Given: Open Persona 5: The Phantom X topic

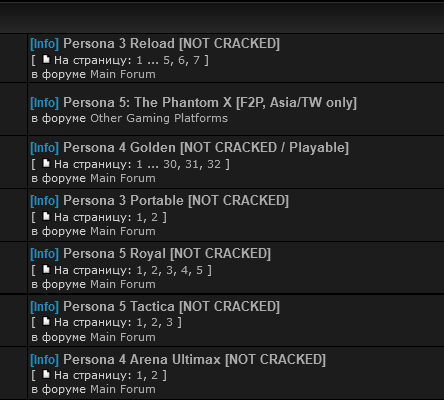Looking at the screenshot, I should pos(210,103).
